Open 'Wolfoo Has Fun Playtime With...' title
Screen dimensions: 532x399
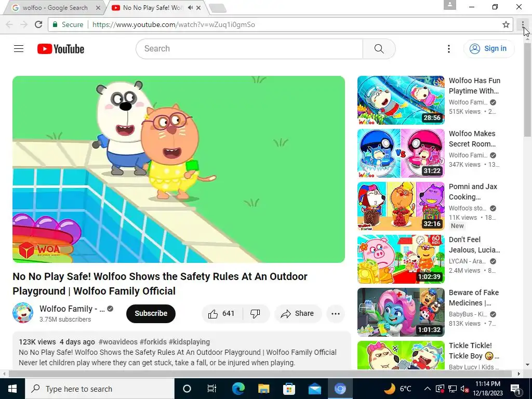click(x=474, y=86)
